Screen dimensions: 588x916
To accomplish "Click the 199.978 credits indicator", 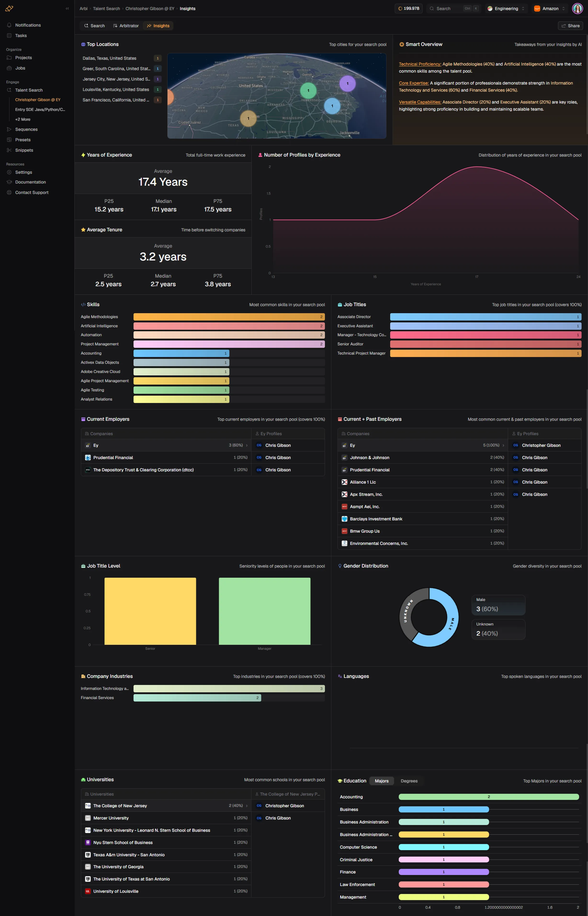I will coord(408,8).
